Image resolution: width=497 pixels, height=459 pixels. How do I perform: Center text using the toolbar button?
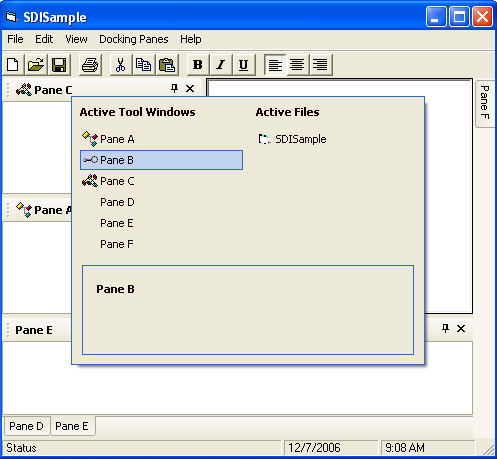[x=297, y=65]
